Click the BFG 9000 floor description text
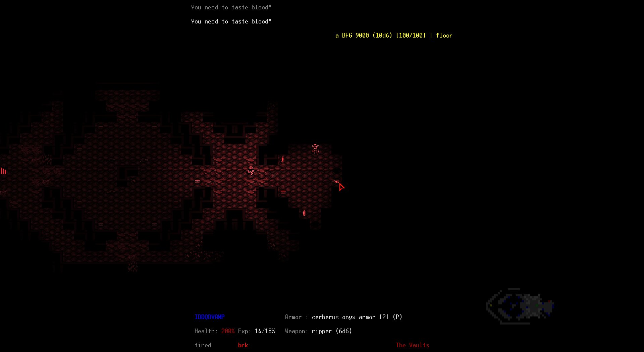This screenshot has height=352, width=644. pyautogui.click(x=394, y=36)
